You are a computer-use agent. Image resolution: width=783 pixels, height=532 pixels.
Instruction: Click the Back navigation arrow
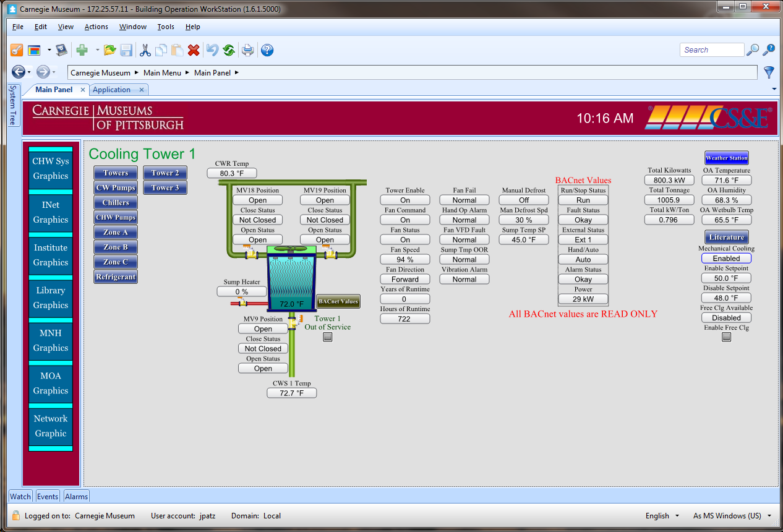[18, 72]
